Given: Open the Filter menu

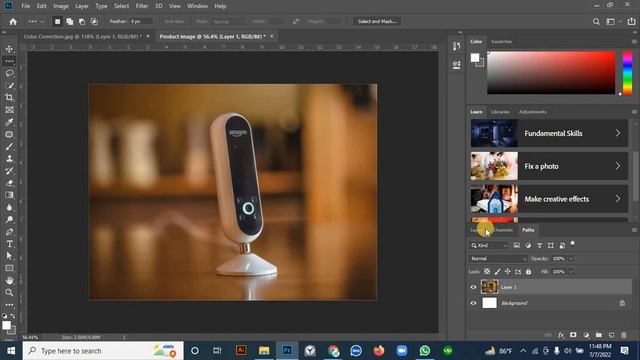Looking at the screenshot, I should coord(142,6).
